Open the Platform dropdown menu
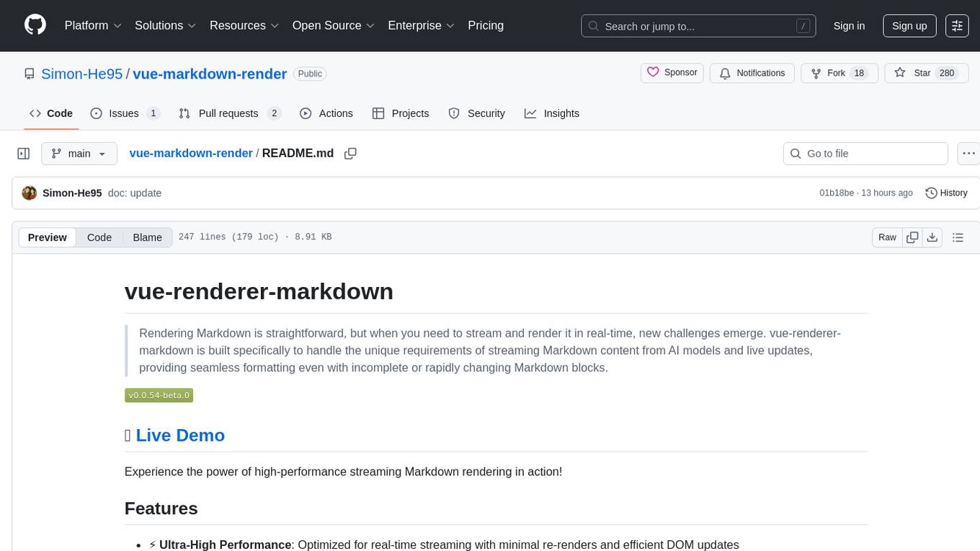The image size is (980, 551). [93, 25]
